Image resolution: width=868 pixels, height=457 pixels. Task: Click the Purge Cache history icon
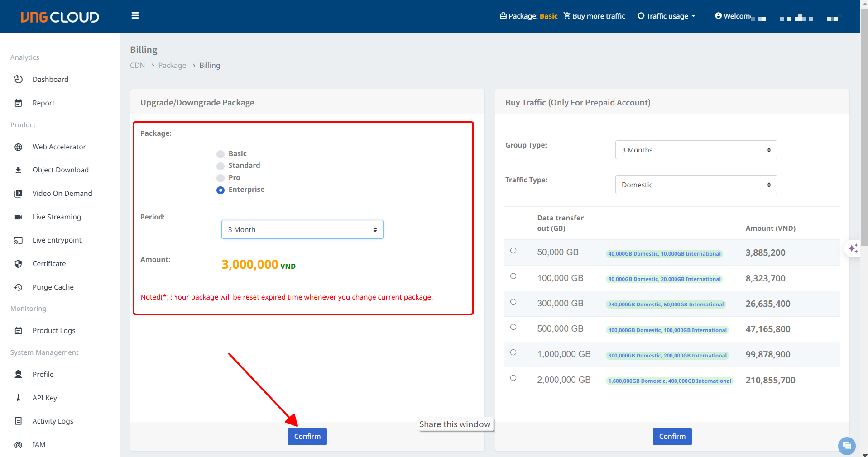click(19, 287)
